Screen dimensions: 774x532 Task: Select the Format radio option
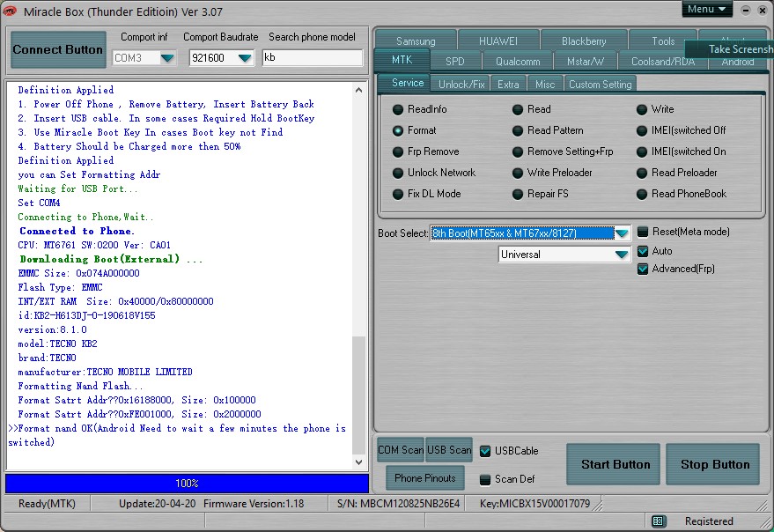(x=414, y=130)
